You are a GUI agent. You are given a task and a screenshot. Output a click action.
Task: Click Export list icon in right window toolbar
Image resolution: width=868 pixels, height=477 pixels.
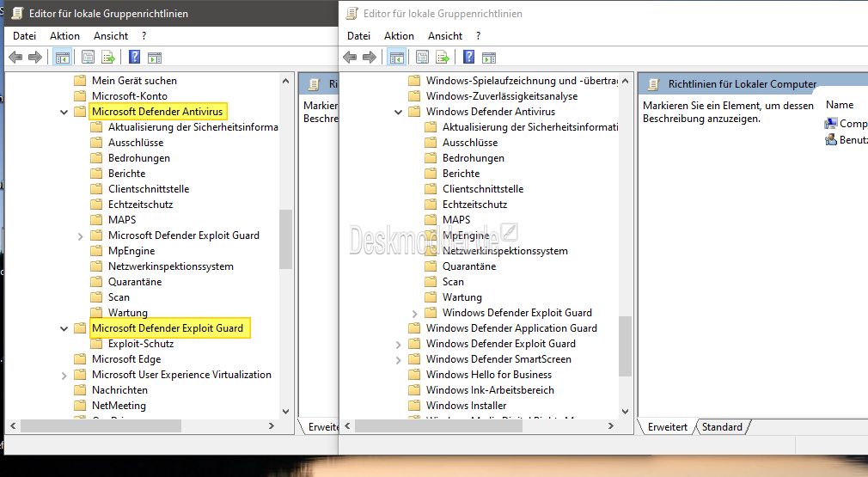(x=443, y=57)
